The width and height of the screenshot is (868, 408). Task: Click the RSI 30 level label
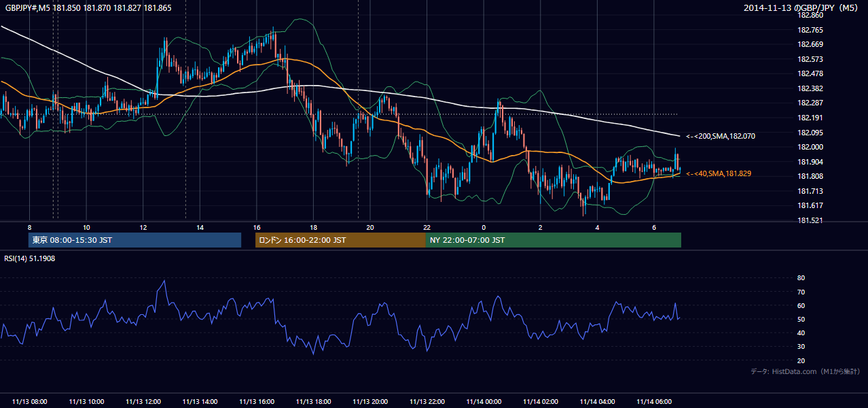tap(801, 347)
